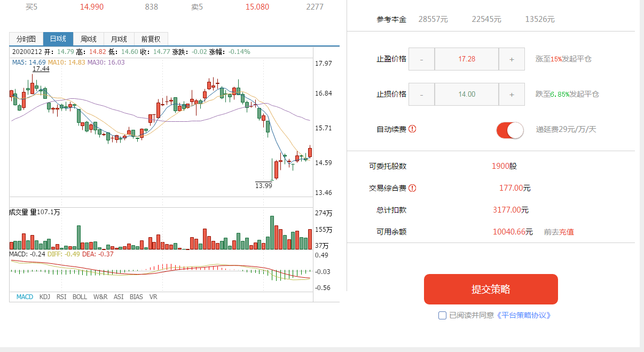
Task: Click the 止盈价格 input field
Action: pos(467,59)
